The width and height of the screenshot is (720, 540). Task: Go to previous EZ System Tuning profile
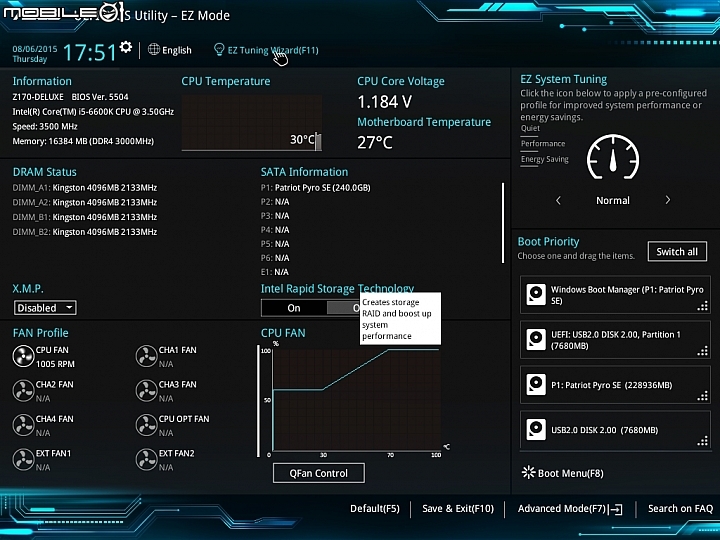tap(558, 200)
